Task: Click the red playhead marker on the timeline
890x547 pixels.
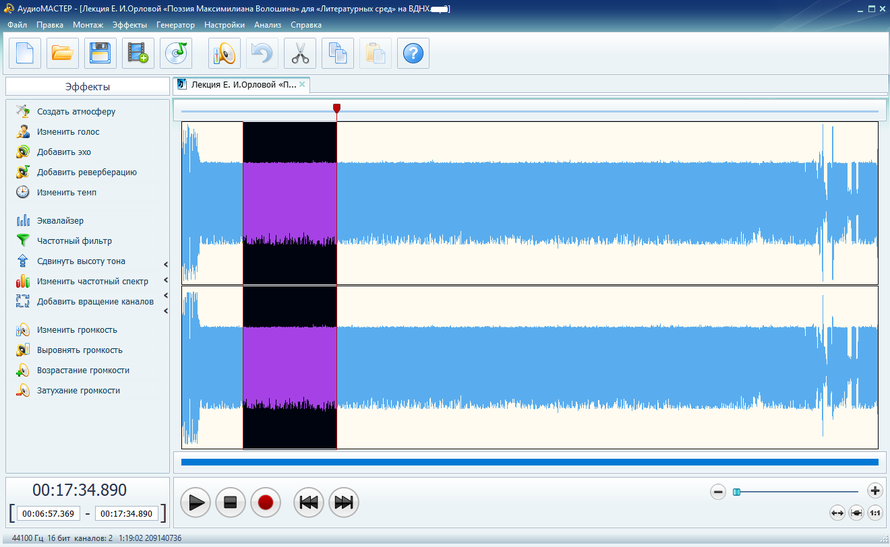Action: pyautogui.click(x=337, y=108)
